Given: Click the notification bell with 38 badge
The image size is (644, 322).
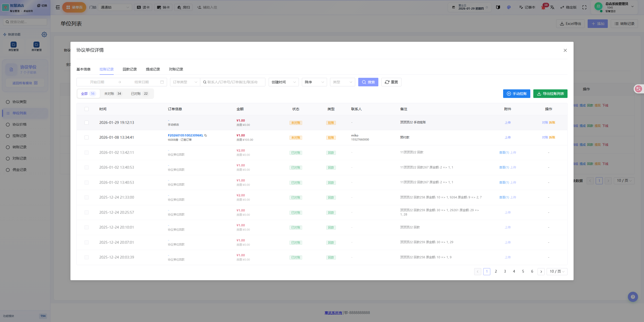Looking at the screenshot, I should click(x=543, y=7).
